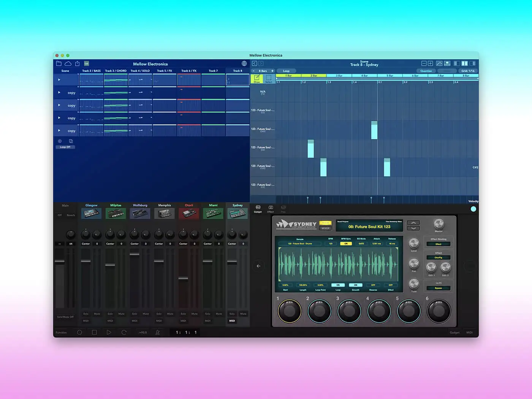The height and width of the screenshot is (399, 532).
Task: Open the Effect Routing selector
Action: click(x=439, y=244)
